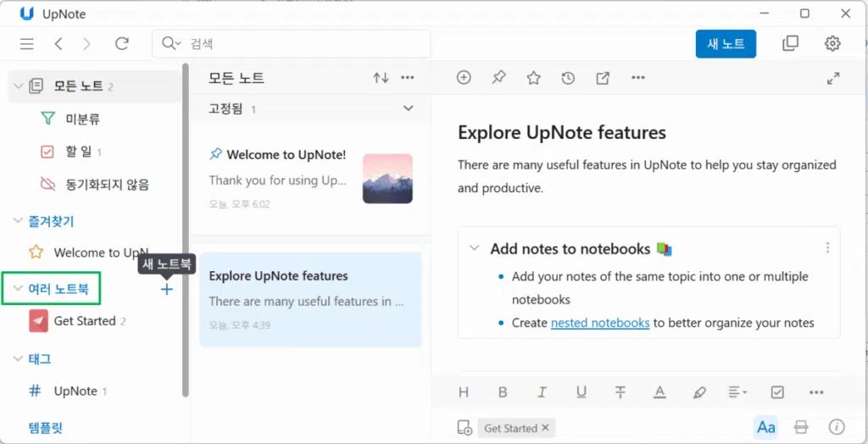Collapse the 모든 노트 sidebar group

[18, 86]
